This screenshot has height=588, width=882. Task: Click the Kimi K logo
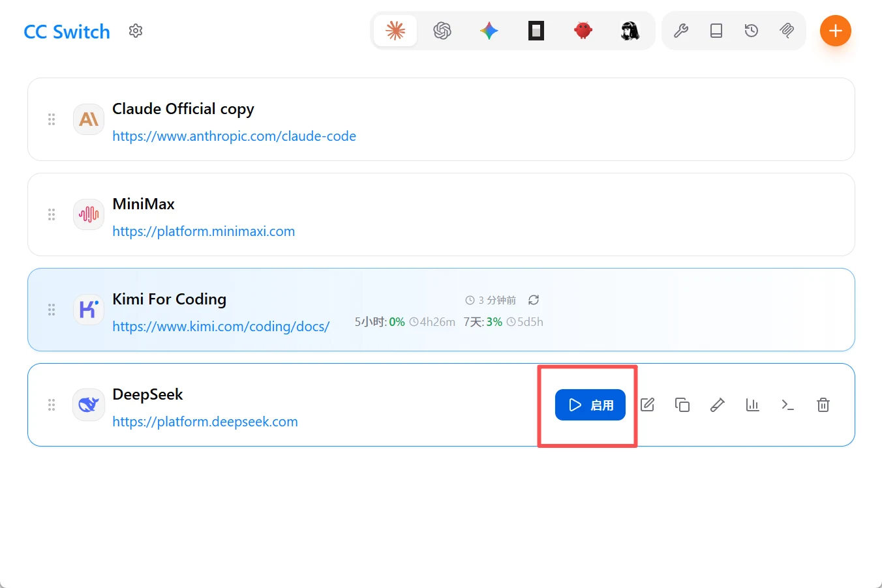click(x=89, y=310)
